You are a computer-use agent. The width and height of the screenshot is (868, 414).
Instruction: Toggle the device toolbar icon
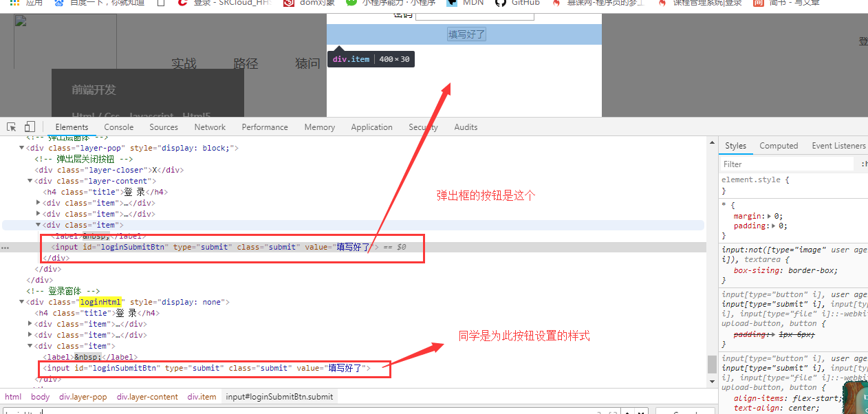(x=30, y=127)
